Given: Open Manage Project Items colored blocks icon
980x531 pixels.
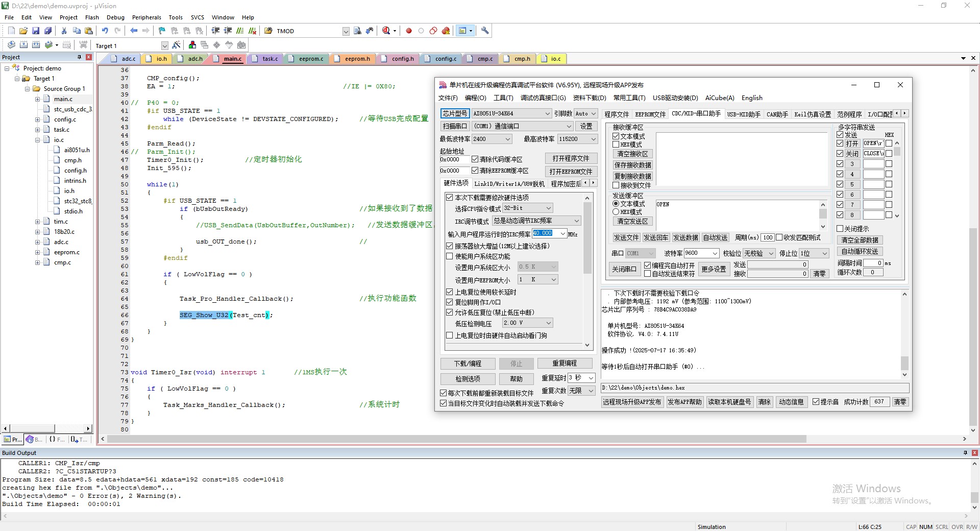Looking at the screenshot, I should point(192,45).
